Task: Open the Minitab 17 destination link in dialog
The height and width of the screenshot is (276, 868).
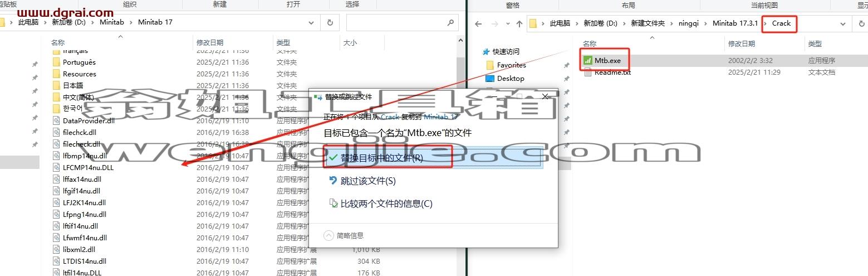Action: (x=440, y=117)
